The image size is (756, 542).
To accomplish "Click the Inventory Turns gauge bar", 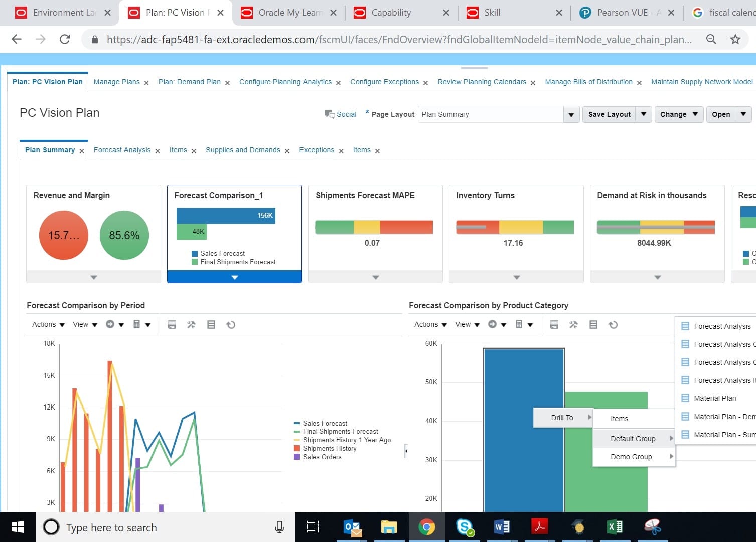I will pos(514,227).
